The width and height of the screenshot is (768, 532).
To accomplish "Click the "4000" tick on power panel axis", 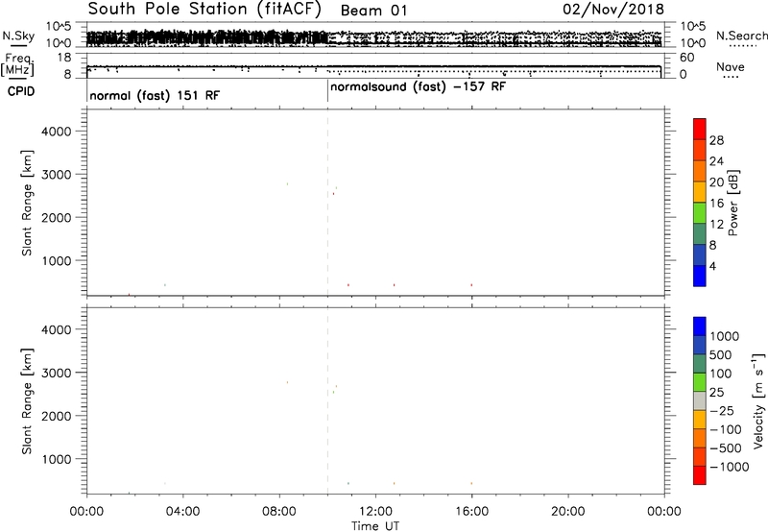I will (x=56, y=132).
